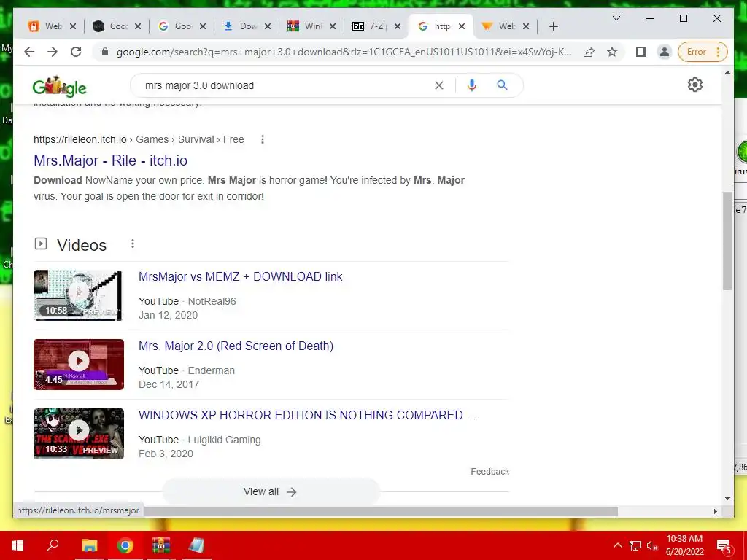747x560 pixels.
Task: Click the Error update button
Action: point(703,52)
